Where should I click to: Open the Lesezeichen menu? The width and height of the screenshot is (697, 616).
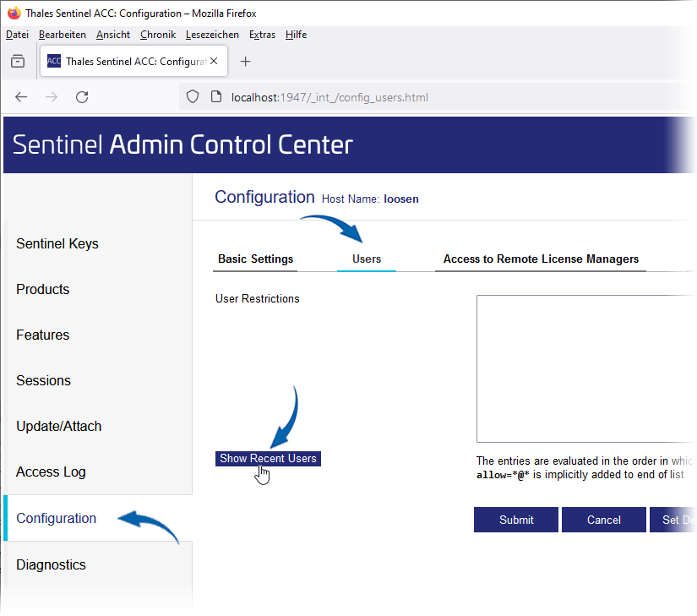click(212, 34)
